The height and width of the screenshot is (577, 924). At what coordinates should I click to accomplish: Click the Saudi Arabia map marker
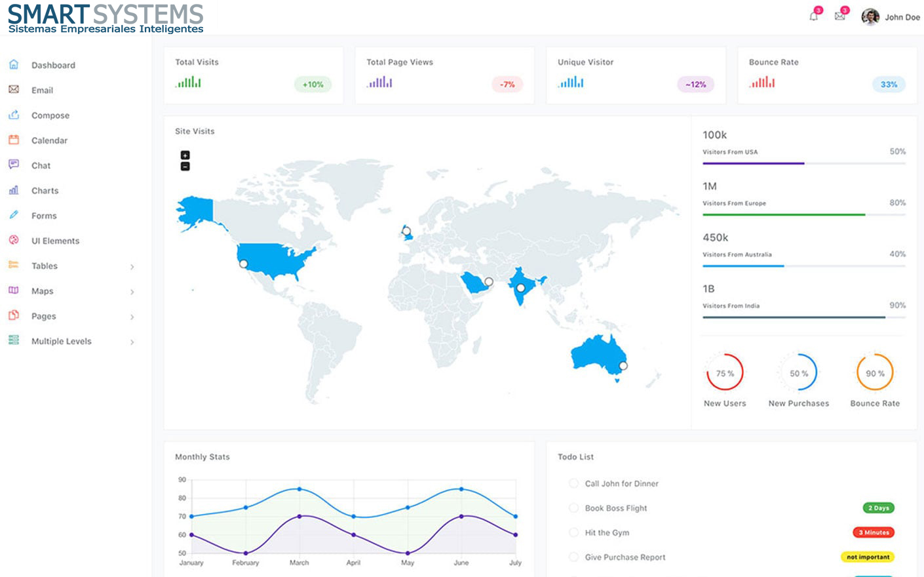[x=489, y=281]
